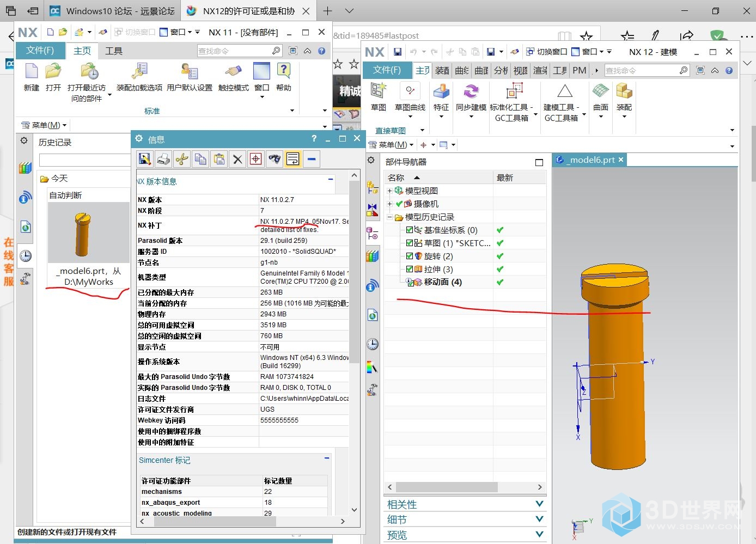Click the blue minus icon in 信息 toolbar
Viewport: 756px width, 544px height.
[312, 159]
